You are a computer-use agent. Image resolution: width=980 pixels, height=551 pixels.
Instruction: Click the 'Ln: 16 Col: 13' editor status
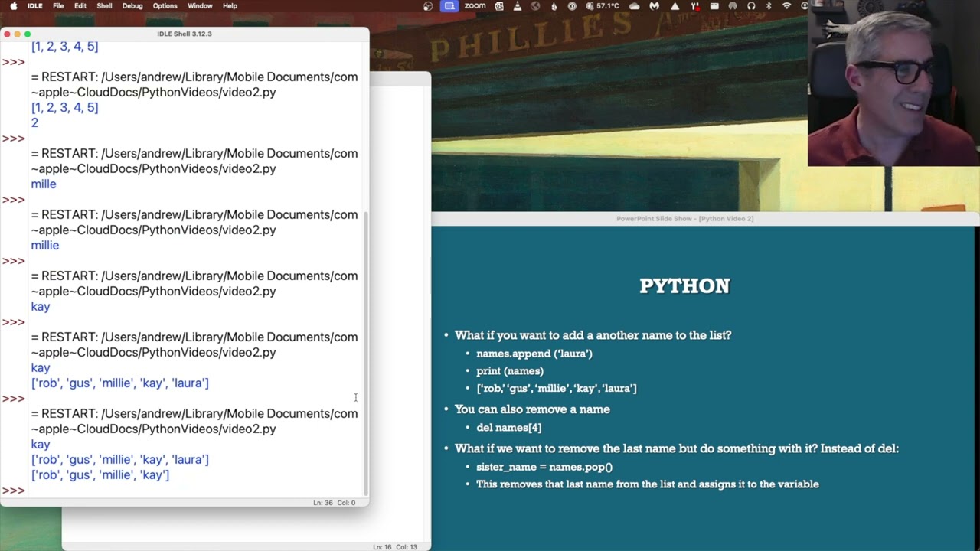pos(395,547)
